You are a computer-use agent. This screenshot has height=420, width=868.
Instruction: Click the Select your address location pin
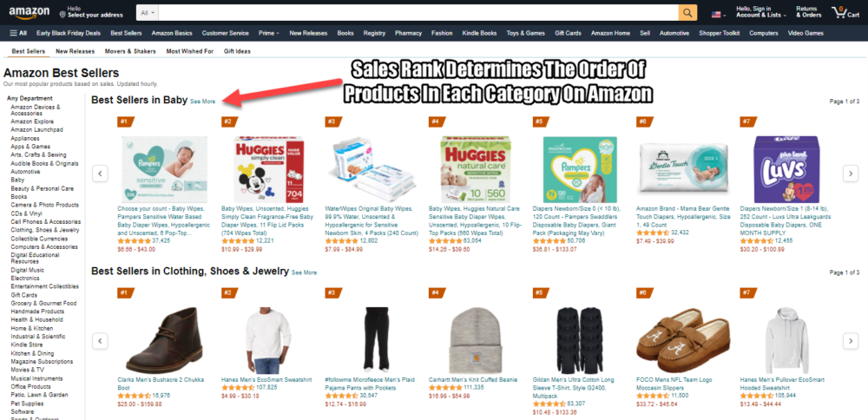tap(62, 14)
